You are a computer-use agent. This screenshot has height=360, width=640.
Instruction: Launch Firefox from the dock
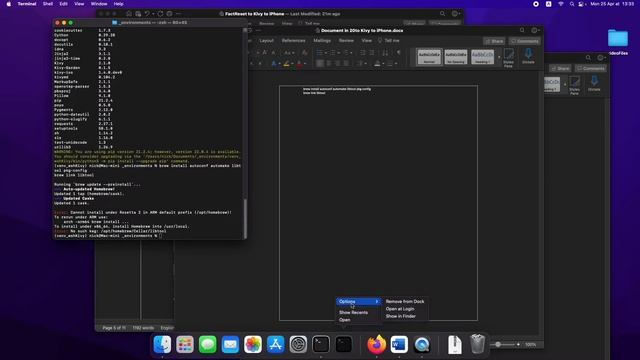376,344
